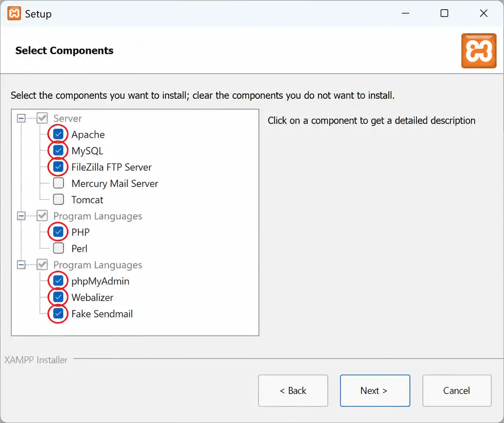Collapse the Program Languages node containing phpMyAdmin
Screen dimensions: 504x423
[x=21, y=265]
